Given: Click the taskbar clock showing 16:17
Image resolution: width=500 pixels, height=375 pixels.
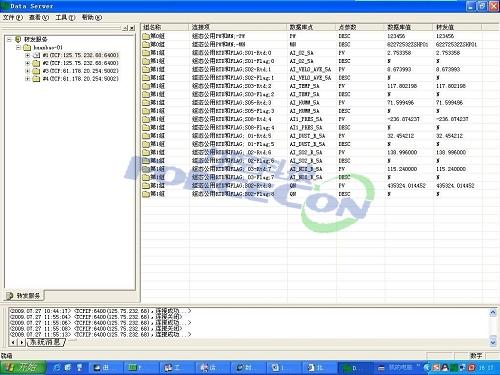Looking at the screenshot, I should point(486,368).
